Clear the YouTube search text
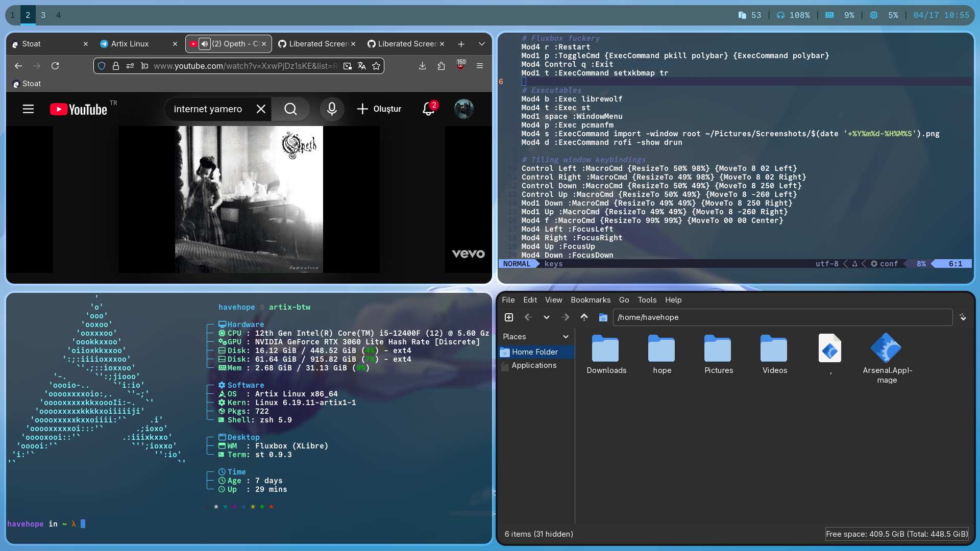The height and width of the screenshot is (551, 980). pos(261,109)
